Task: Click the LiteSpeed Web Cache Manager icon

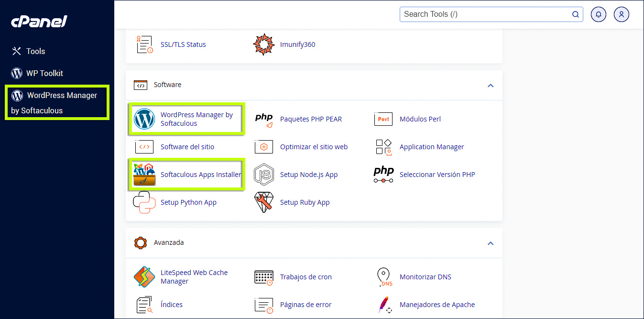Action: [x=144, y=277]
